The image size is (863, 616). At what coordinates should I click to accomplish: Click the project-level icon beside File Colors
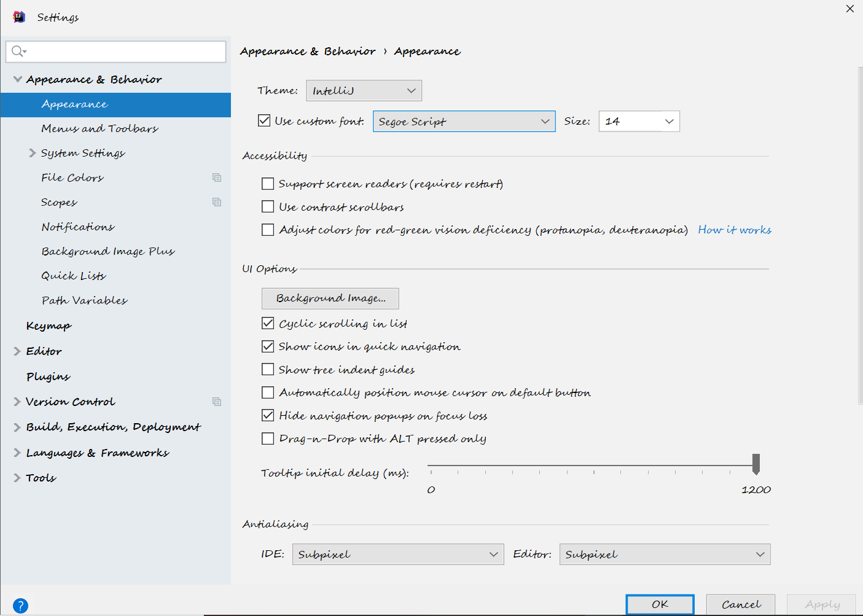[x=217, y=177]
